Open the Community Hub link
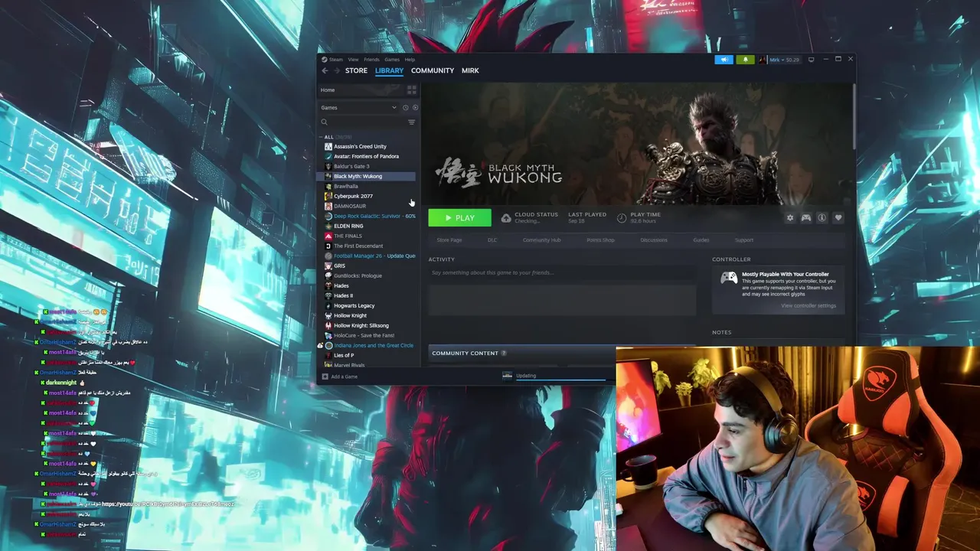980x551 pixels. coord(541,240)
